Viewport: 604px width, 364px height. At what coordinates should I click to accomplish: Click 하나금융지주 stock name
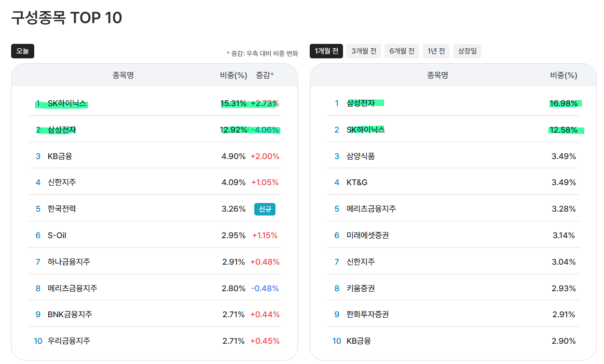[x=69, y=262]
